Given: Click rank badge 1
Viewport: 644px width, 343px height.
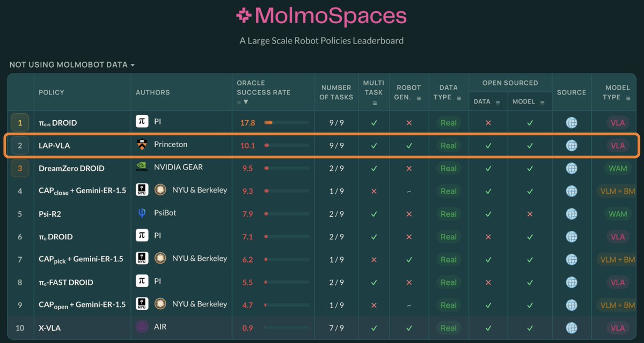Looking at the screenshot, I should click(20, 123).
